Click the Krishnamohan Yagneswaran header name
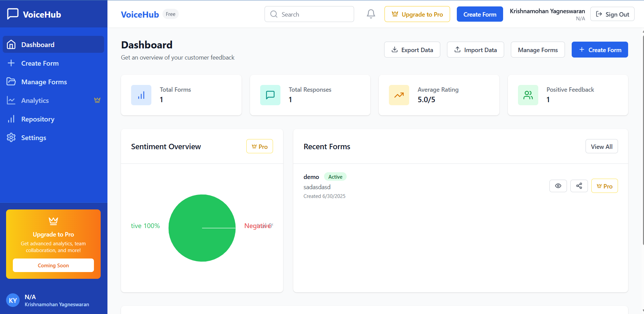The image size is (644, 314). pyautogui.click(x=547, y=11)
